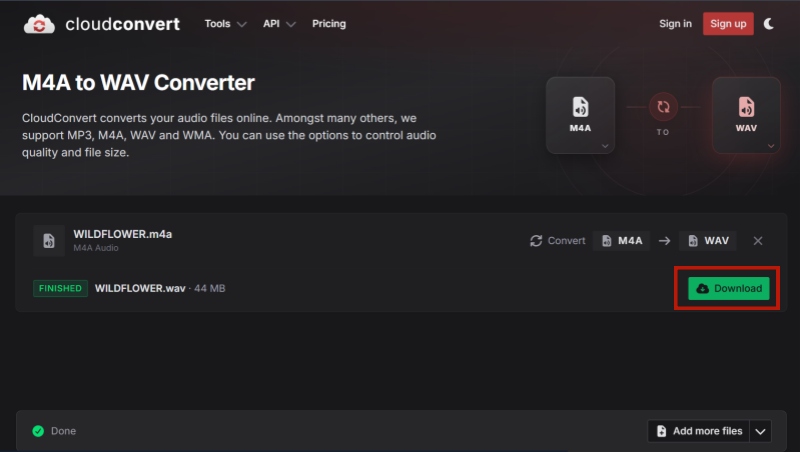Click the Convert refresh icon in file row
The width and height of the screenshot is (800, 452).
[x=536, y=241]
